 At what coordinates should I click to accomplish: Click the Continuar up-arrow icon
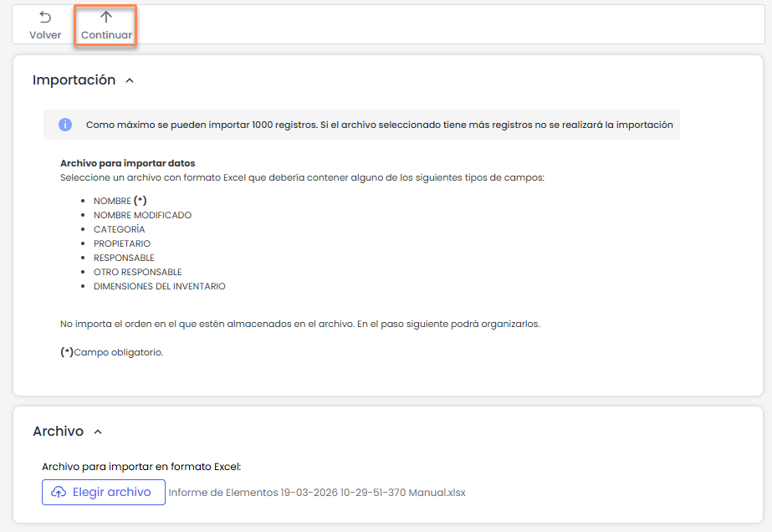(106, 18)
